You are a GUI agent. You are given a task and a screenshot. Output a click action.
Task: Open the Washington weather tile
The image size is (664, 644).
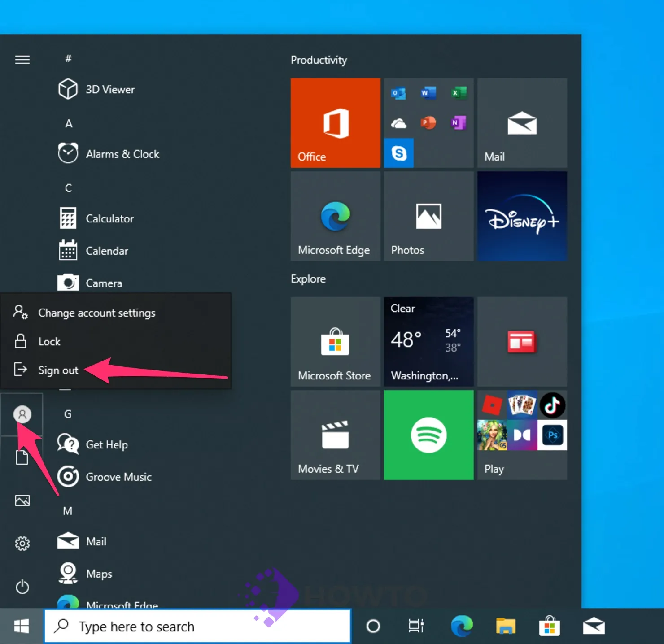[x=429, y=342]
